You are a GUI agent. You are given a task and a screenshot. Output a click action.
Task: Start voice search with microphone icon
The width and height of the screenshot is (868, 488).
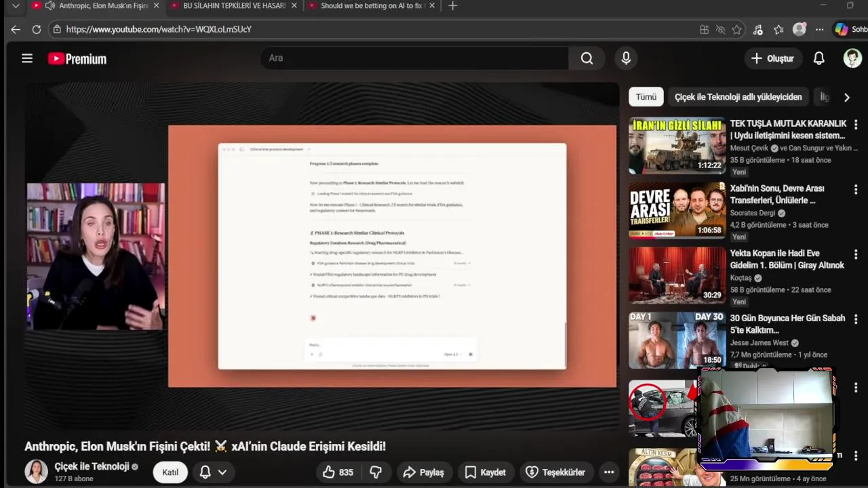pyautogui.click(x=626, y=58)
